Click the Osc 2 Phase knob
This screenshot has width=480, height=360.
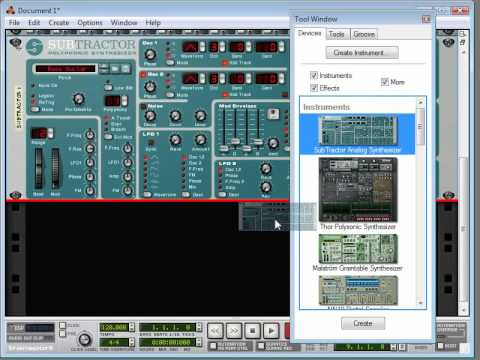150,87
